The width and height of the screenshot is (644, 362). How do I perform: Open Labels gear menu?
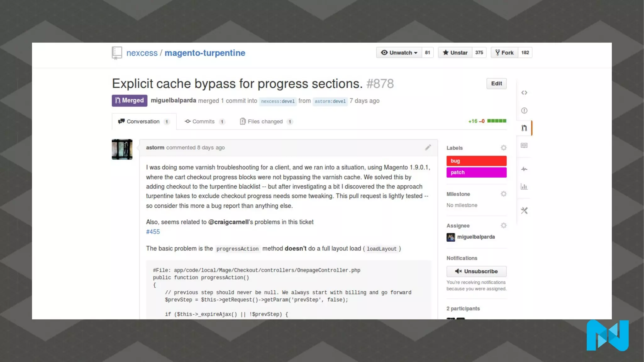pos(503,148)
